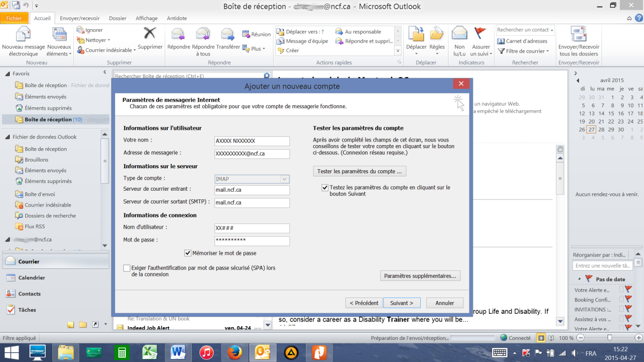
Task: Click the Ignorer icon in ribbon
Action: (81, 30)
